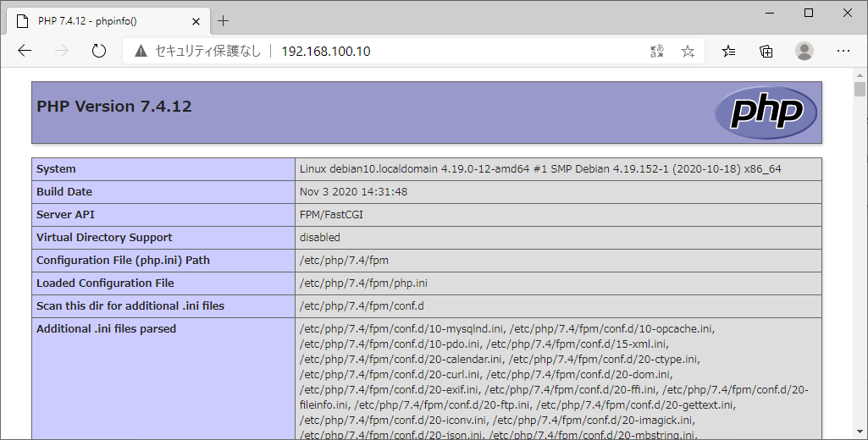
Task: Open the user profile avatar
Action: click(x=804, y=51)
